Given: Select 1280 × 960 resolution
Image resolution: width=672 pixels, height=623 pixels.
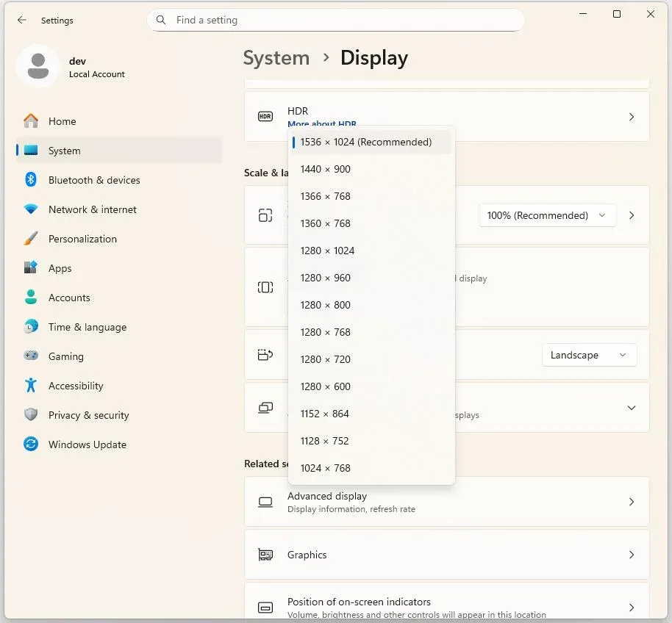Looking at the screenshot, I should [371, 278].
